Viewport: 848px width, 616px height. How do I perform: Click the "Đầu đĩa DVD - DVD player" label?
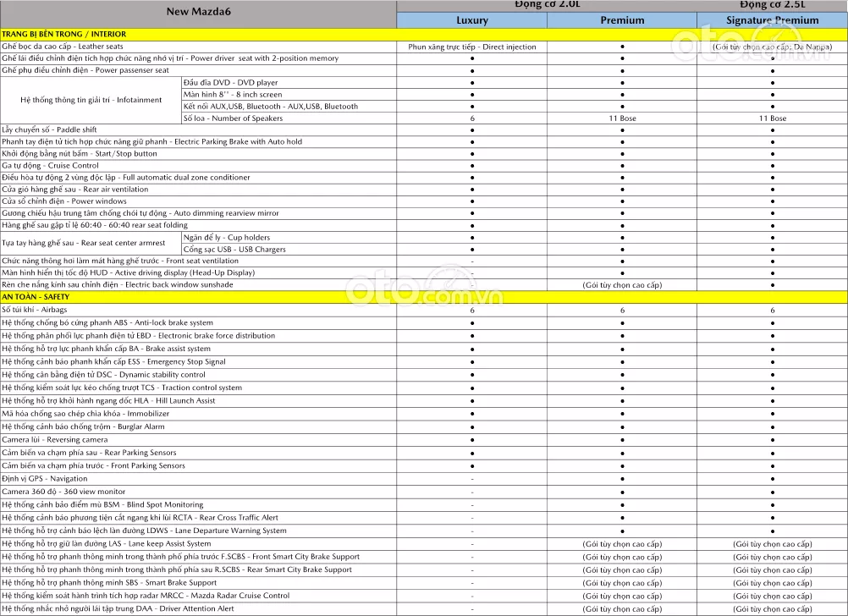pos(230,83)
